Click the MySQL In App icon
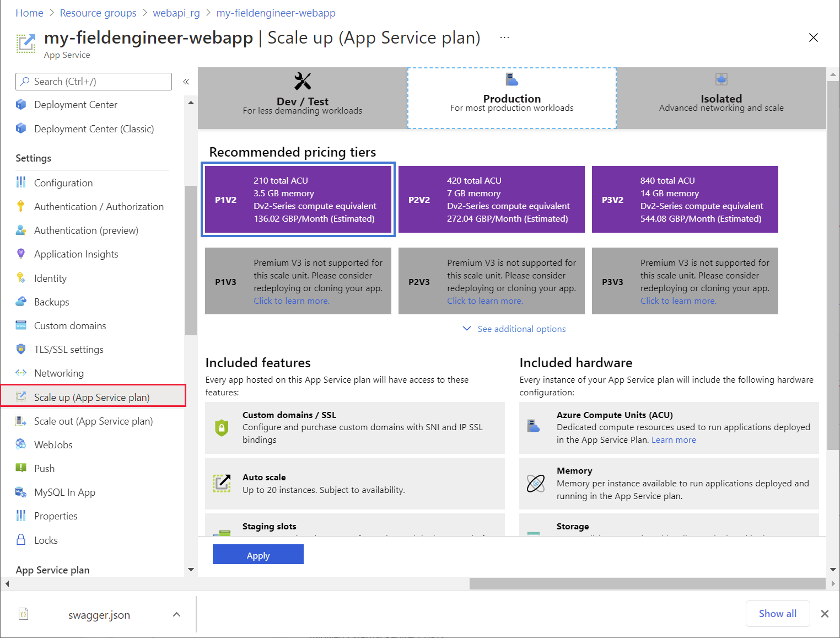 [21, 492]
